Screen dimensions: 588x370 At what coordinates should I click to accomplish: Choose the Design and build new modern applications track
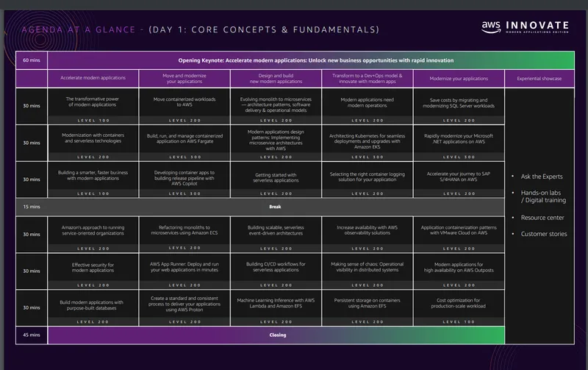point(276,79)
